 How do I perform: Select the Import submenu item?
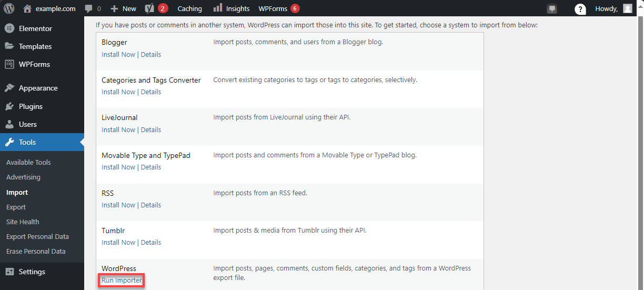tap(17, 193)
